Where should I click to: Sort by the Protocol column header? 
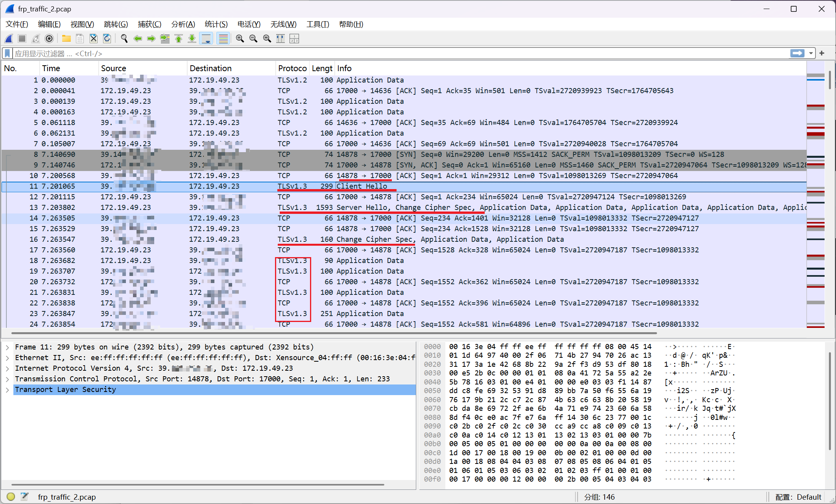point(292,68)
